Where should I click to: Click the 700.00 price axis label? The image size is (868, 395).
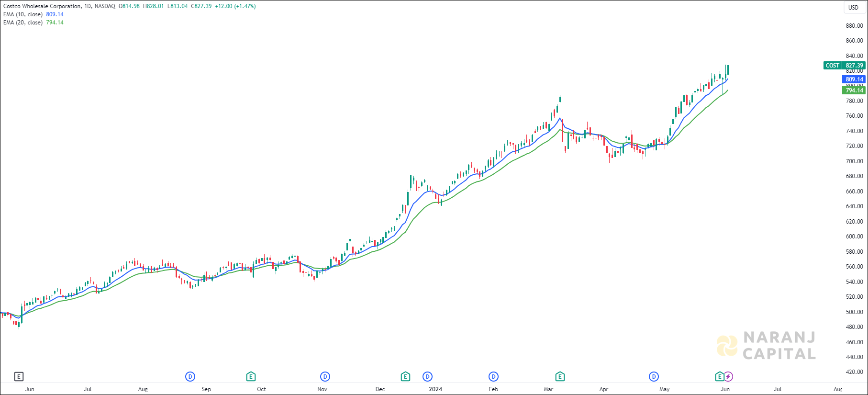click(855, 161)
